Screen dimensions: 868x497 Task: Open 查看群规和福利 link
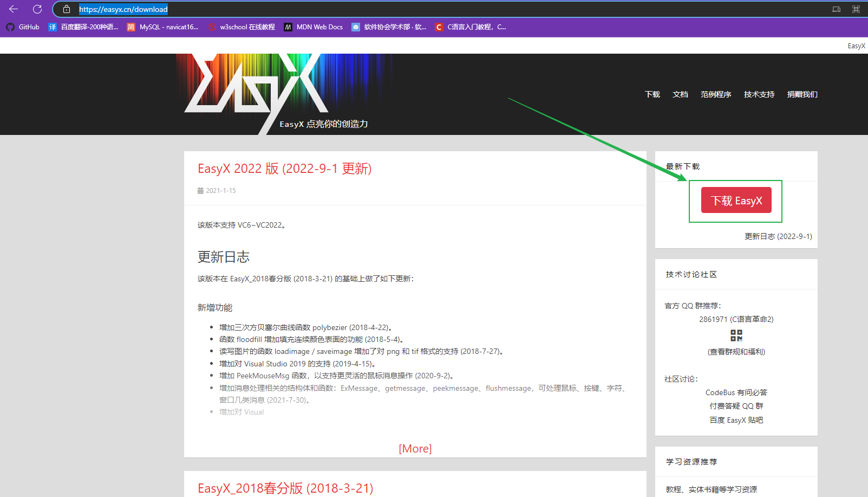point(736,352)
